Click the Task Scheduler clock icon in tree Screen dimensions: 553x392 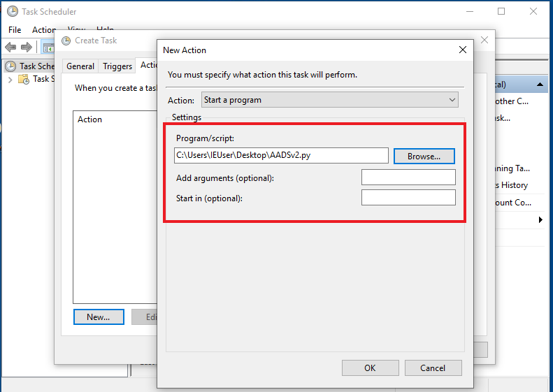(x=10, y=66)
